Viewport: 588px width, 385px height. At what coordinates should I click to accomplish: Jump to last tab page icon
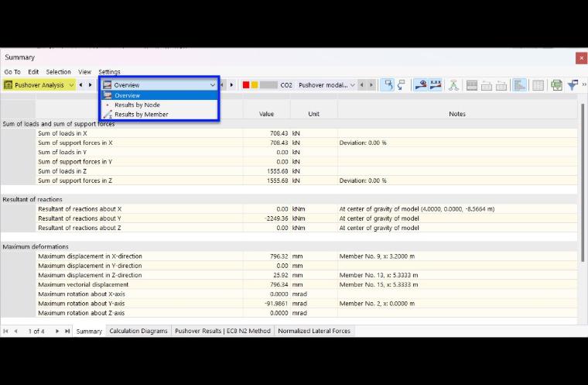[67, 331]
